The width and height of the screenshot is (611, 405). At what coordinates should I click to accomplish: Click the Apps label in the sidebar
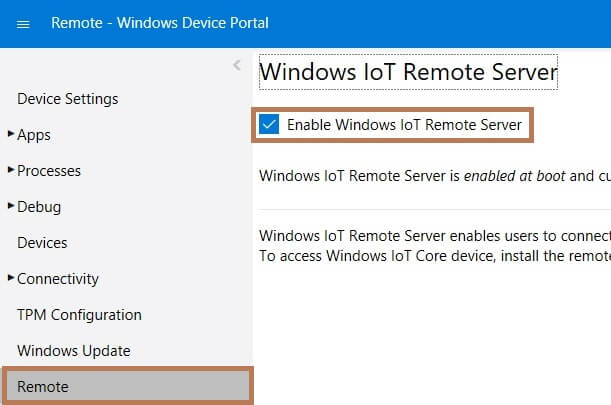[34, 135]
